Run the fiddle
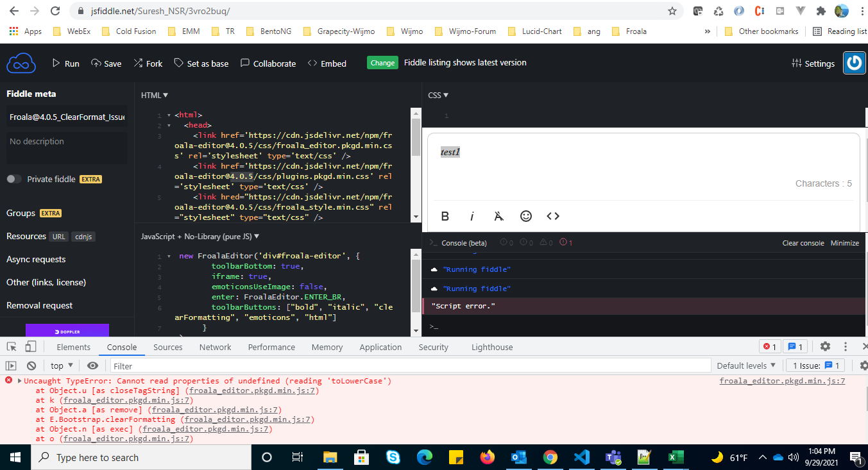The image size is (868, 470). tap(65, 63)
